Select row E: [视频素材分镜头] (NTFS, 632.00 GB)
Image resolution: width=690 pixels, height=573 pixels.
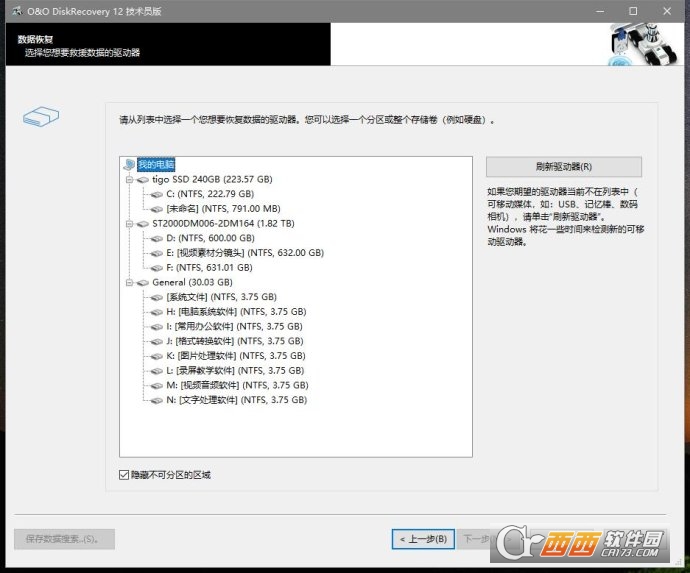point(245,253)
